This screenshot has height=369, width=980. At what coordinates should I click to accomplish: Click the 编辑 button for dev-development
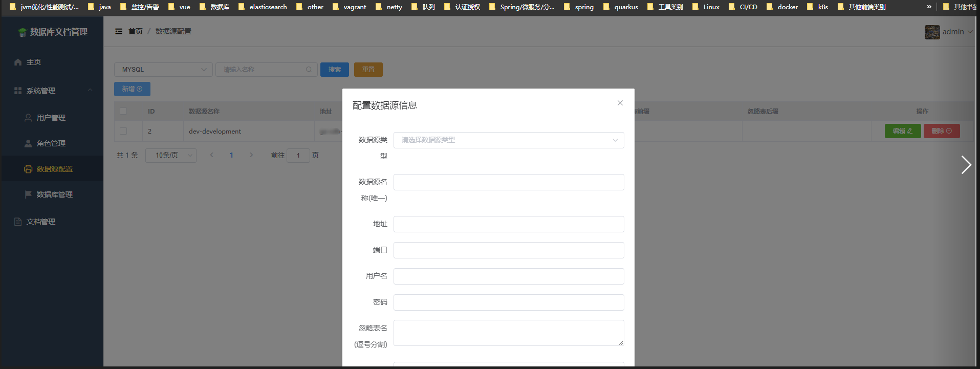pos(903,131)
